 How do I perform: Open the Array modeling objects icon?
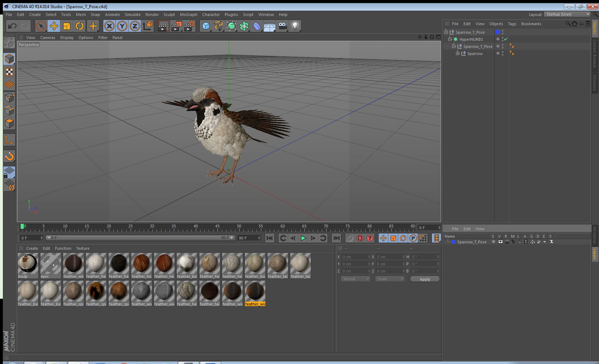pos(244,26)
